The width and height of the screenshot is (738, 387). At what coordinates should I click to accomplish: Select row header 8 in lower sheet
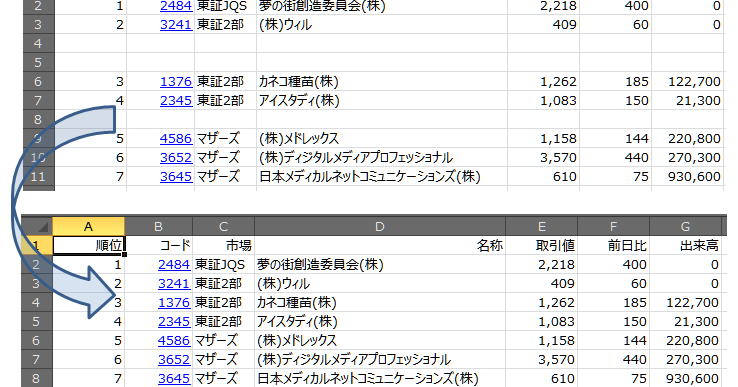pyautogui.click(x=37, y=379)
